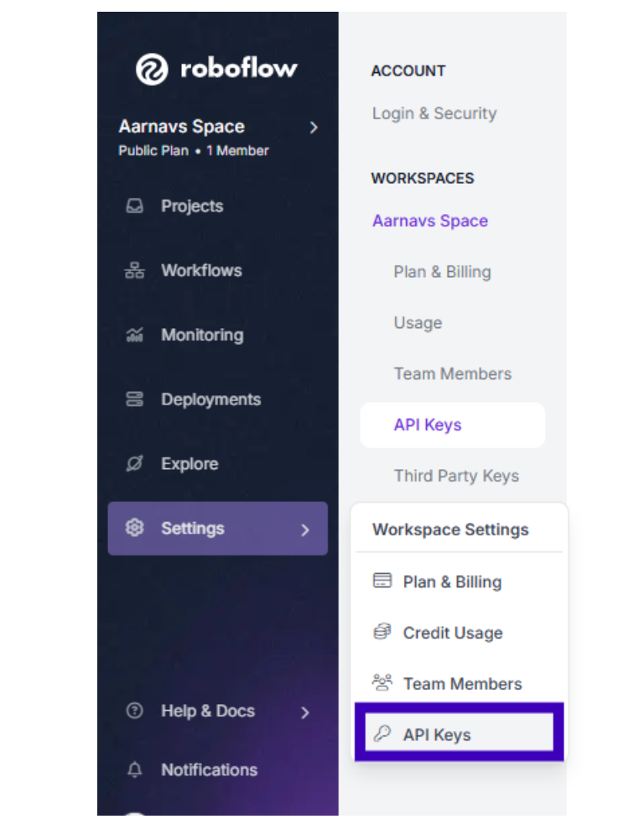Open the Third Party Keys page
Viewport: 644px width, 819px height.
point(456,476)
